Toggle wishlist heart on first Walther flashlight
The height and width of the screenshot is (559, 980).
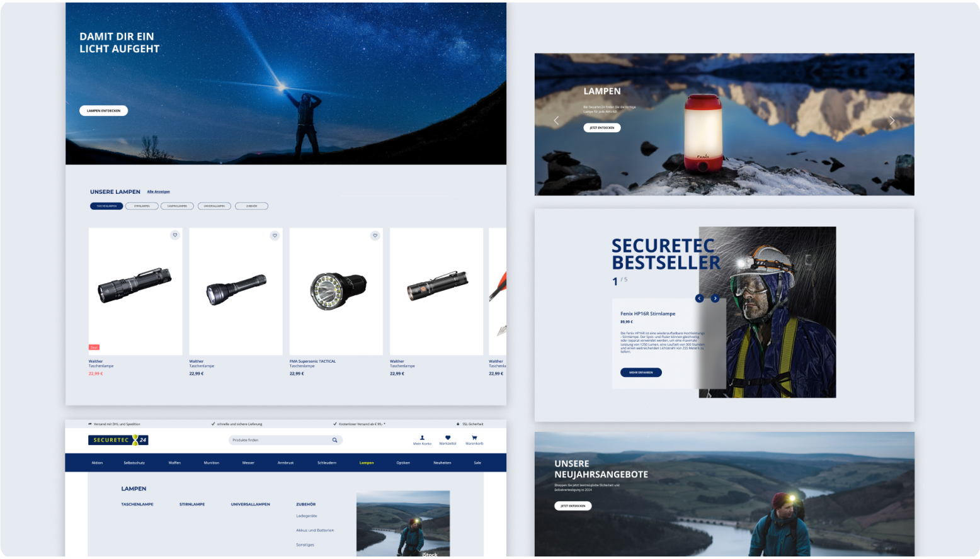click(x=175, y=235)
